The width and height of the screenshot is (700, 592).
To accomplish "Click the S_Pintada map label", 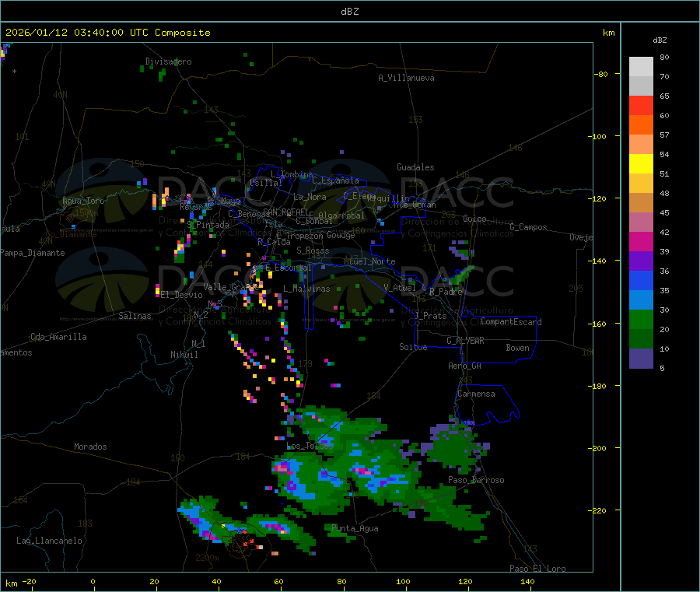I will click(208, 225).
